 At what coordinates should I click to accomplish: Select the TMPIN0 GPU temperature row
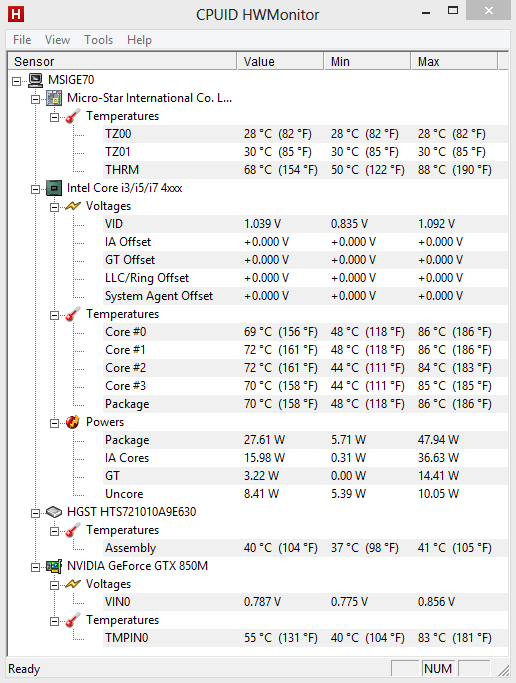tap(305, 638)
